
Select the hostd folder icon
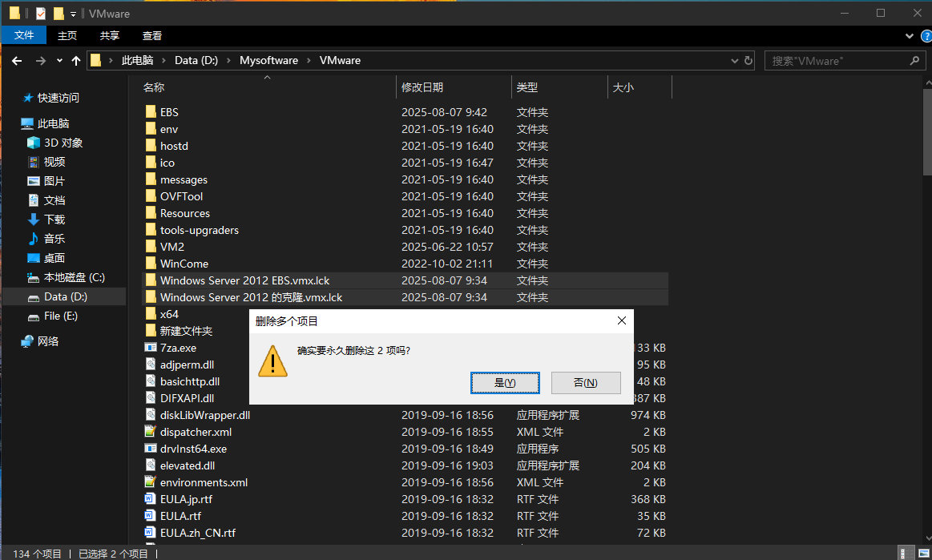click(x=151, y=146)
